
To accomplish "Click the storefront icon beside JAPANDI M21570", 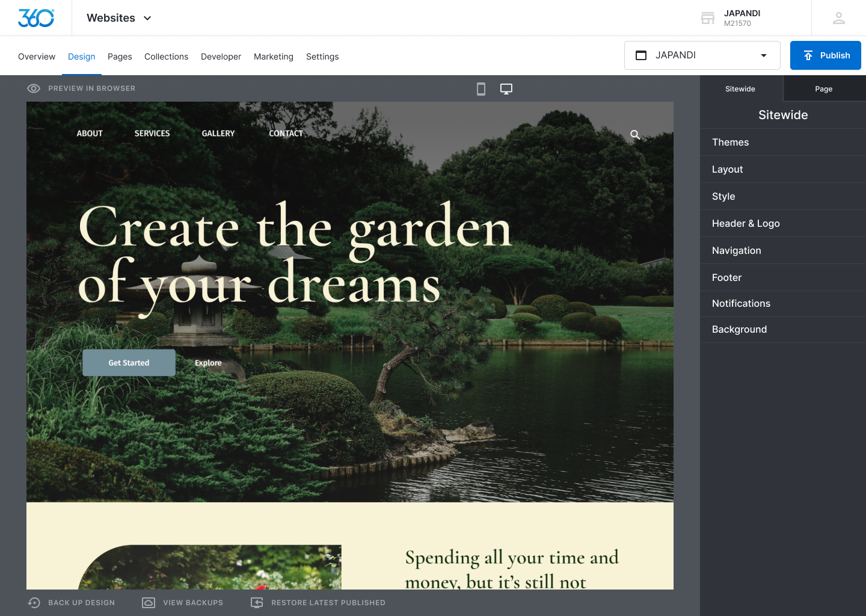I will (x=708, y=18).
